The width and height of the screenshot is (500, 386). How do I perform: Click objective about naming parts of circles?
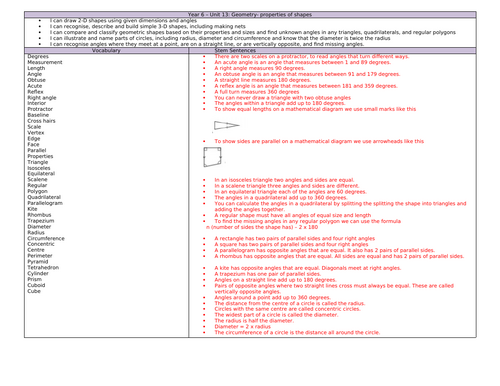tap(220, 38)
